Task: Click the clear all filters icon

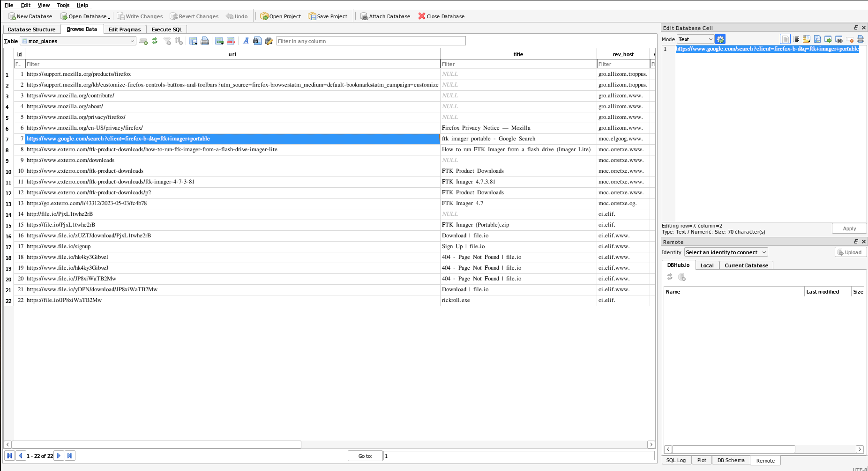Action: (167, 41)
